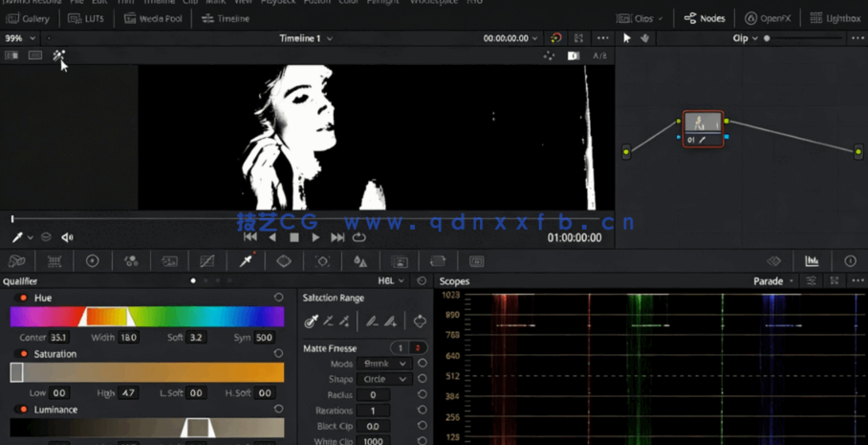The image size is (868, 445).
Task: Select the Qualifier eyedropper palette icon
Action: click(x=246, y=260)
